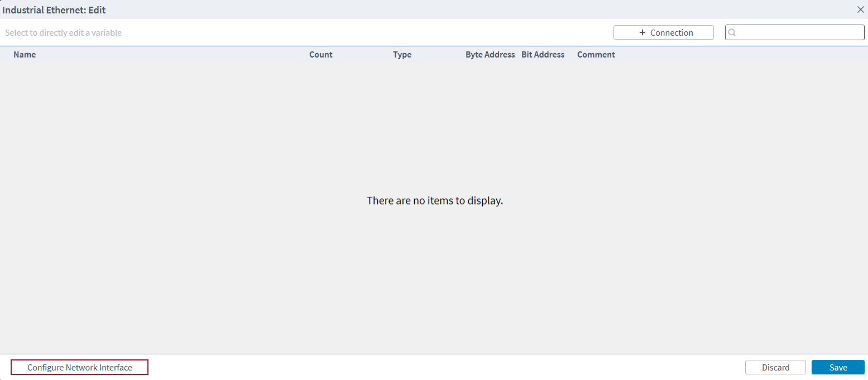868x380 pixels.
Task: Click the Bit Address column header
Action: (543, 55)
